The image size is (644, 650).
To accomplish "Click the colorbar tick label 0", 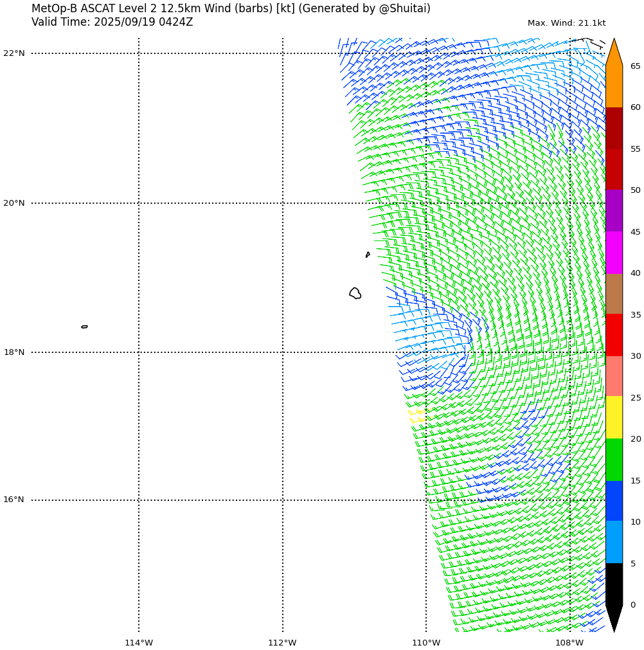I will pos(633,605).
